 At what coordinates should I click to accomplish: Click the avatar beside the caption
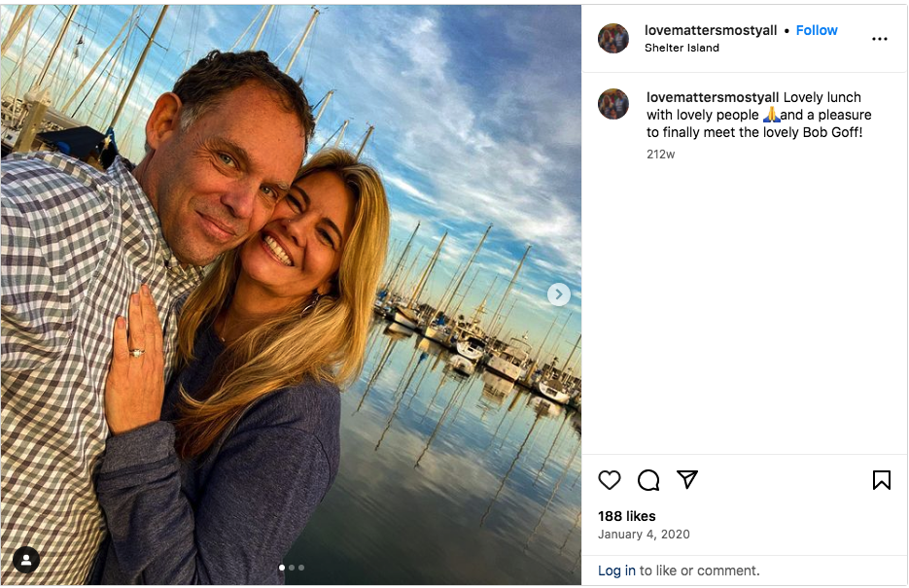tap(613, 104)
